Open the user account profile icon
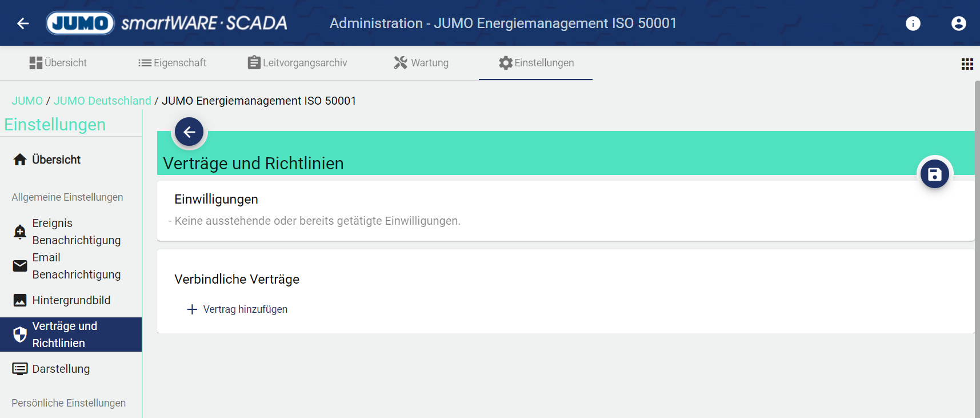 958,23
